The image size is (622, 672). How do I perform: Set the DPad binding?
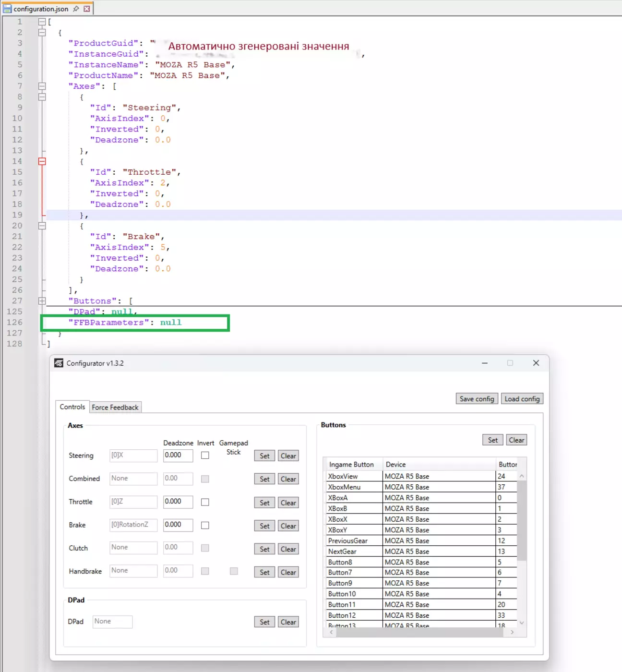[264, 622]
